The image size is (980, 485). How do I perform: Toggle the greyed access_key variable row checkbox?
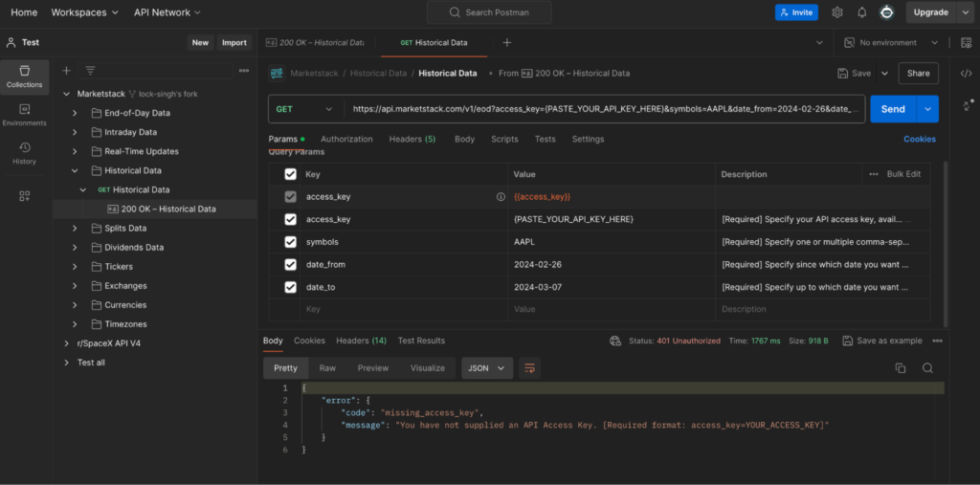(x=290, y=197)
